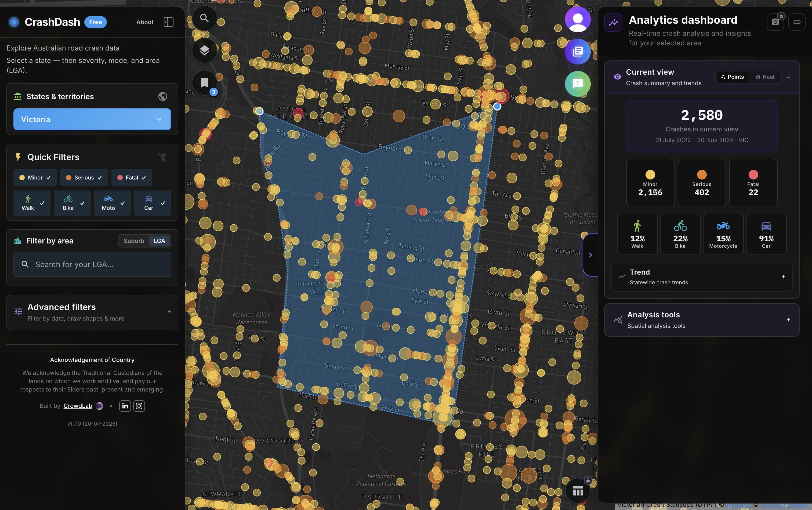Open the map search magnifier button
The height and width of the screenshot is (510, 812).
pyautogui.click(x=204, y=18)
